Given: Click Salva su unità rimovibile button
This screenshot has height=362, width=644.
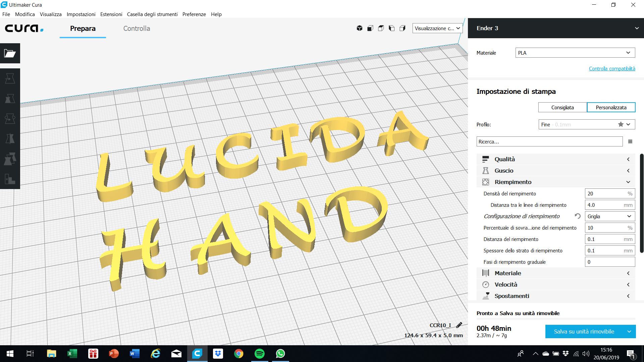Looking at the screenshot, I should tap(584, 331).
